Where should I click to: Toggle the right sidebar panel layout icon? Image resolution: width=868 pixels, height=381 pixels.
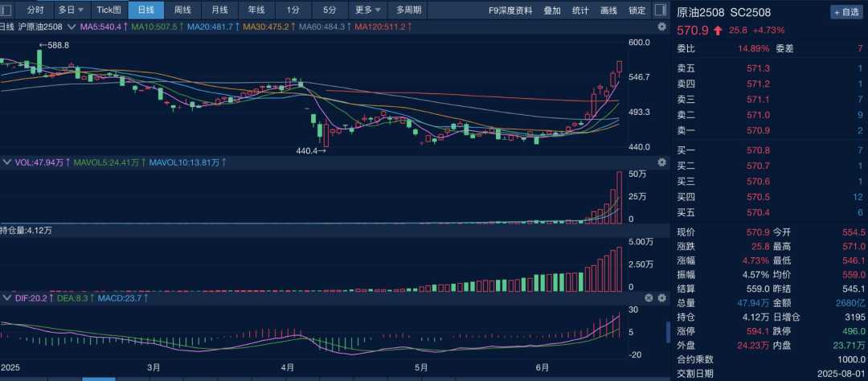point(659,10)
